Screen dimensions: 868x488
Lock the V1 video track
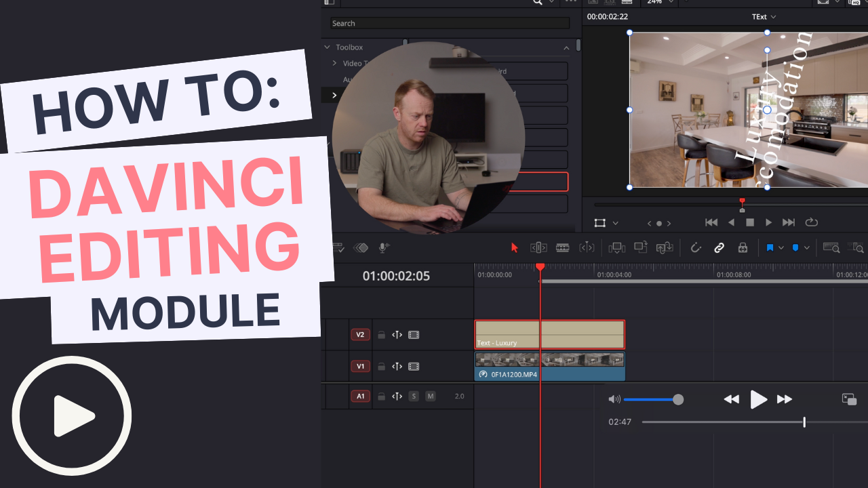pyautogui.click(x=381, y=367)
